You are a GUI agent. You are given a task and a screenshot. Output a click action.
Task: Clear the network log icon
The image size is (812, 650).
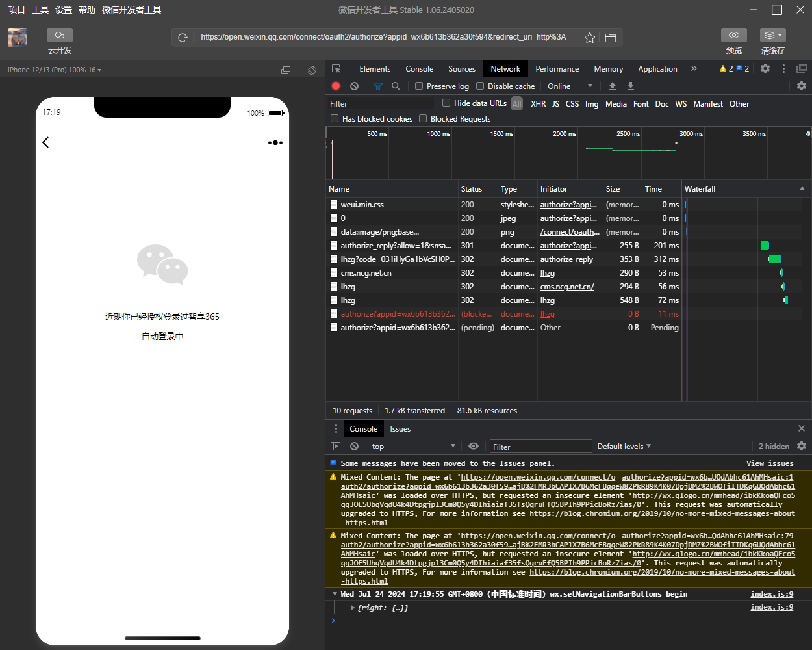[354, 86]
